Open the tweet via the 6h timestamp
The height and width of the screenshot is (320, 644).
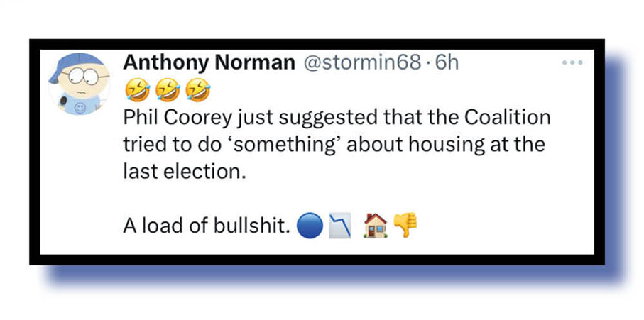click(447, 62)
